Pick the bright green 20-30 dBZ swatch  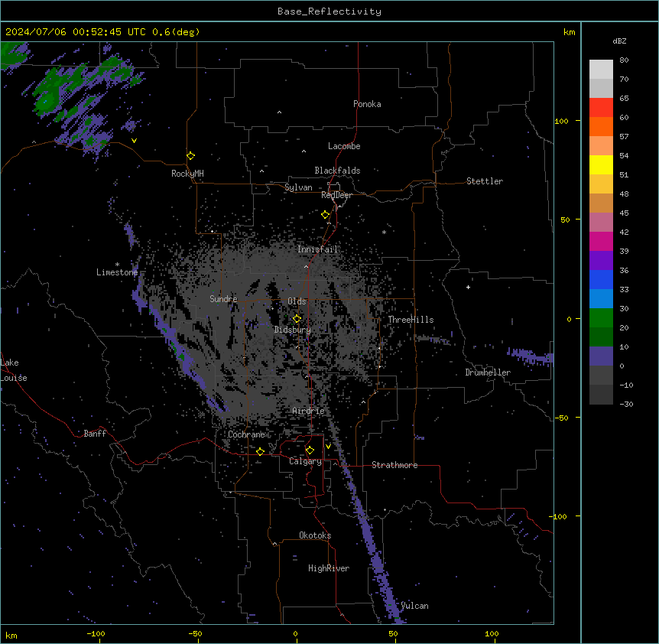coord(601,318)
